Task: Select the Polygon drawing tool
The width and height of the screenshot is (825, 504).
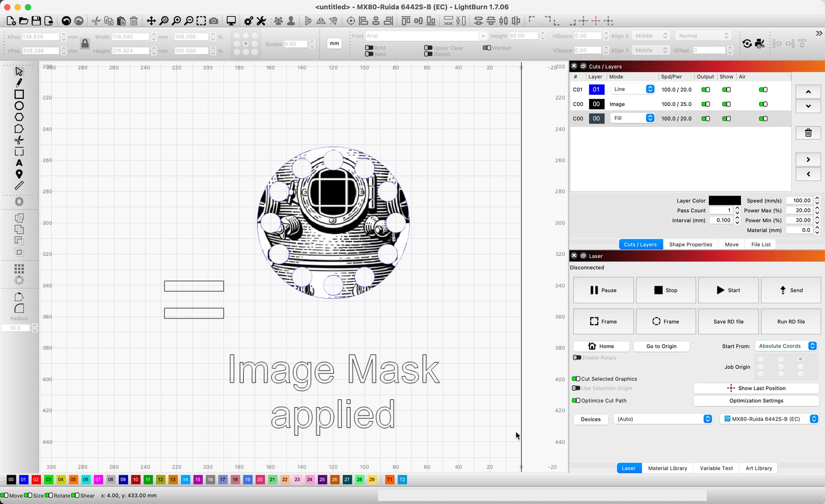Action: point(19,117)
